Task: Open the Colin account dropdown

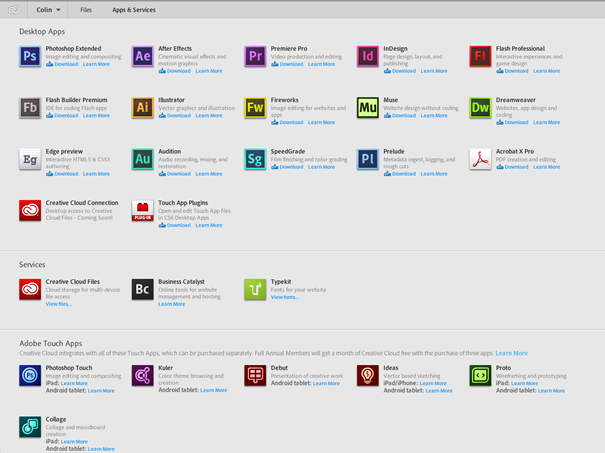Action: 48,10
